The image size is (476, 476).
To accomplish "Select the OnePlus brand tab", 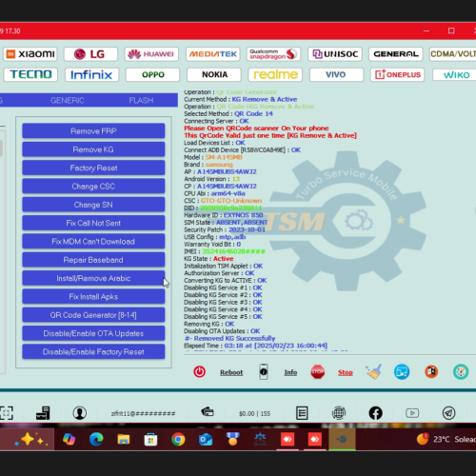I will [397, 74].
